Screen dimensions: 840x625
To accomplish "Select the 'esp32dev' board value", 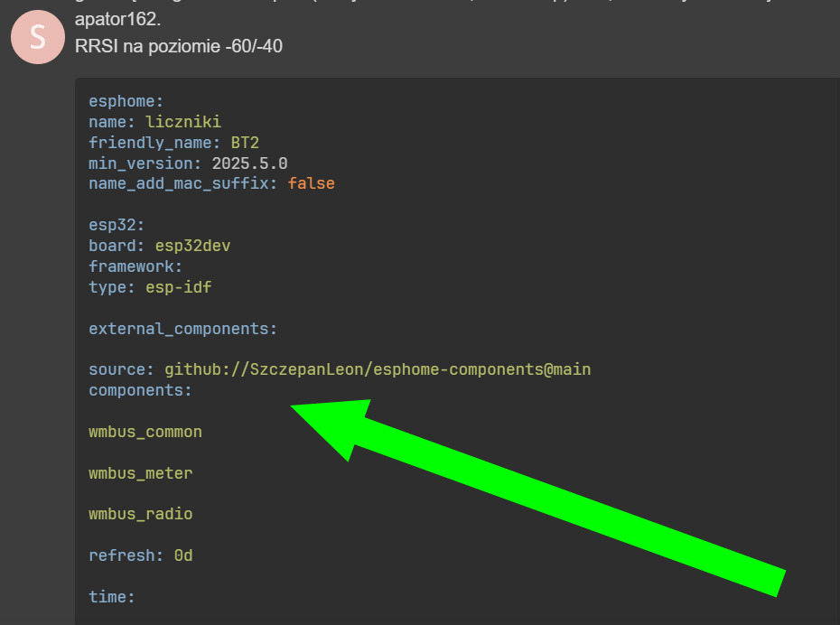I will point(192,246).
